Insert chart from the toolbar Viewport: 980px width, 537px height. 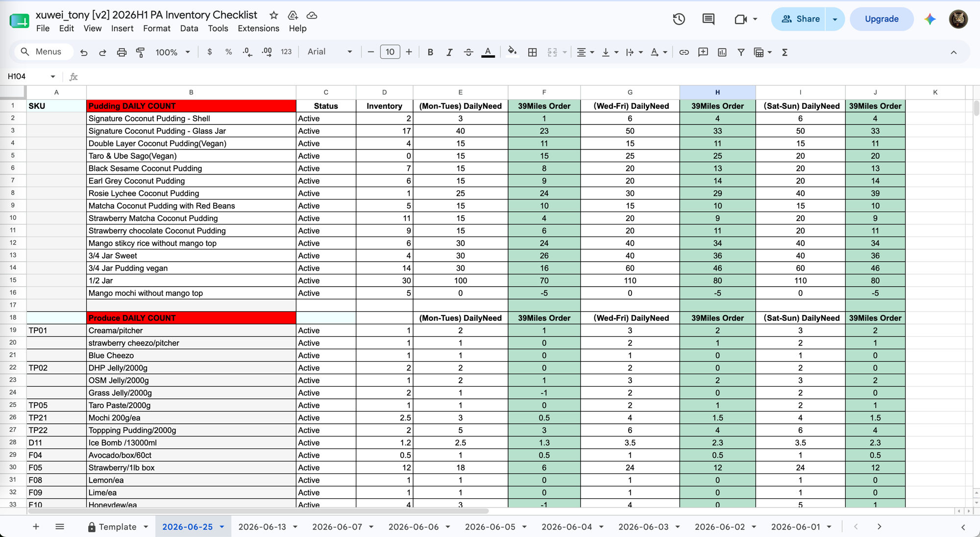coord(722,52)
